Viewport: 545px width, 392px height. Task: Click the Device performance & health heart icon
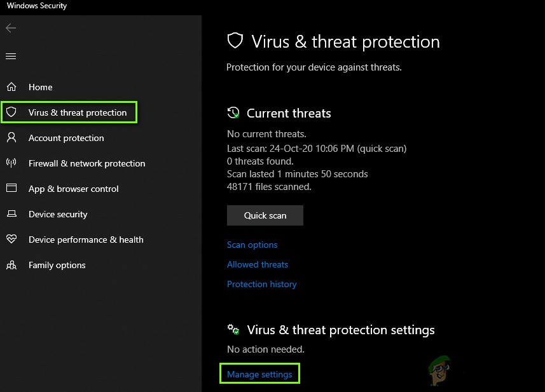point(11,240)
